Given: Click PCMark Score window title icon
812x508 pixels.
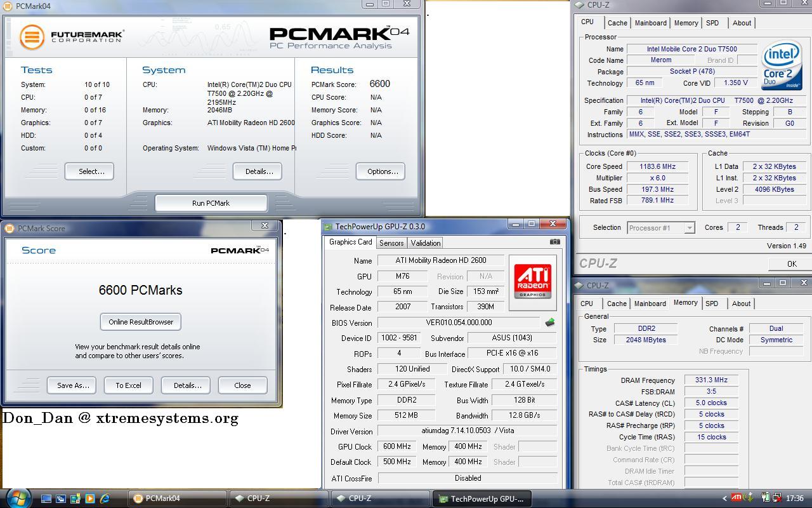Looking at the screenshot, I should pos(9,229).
